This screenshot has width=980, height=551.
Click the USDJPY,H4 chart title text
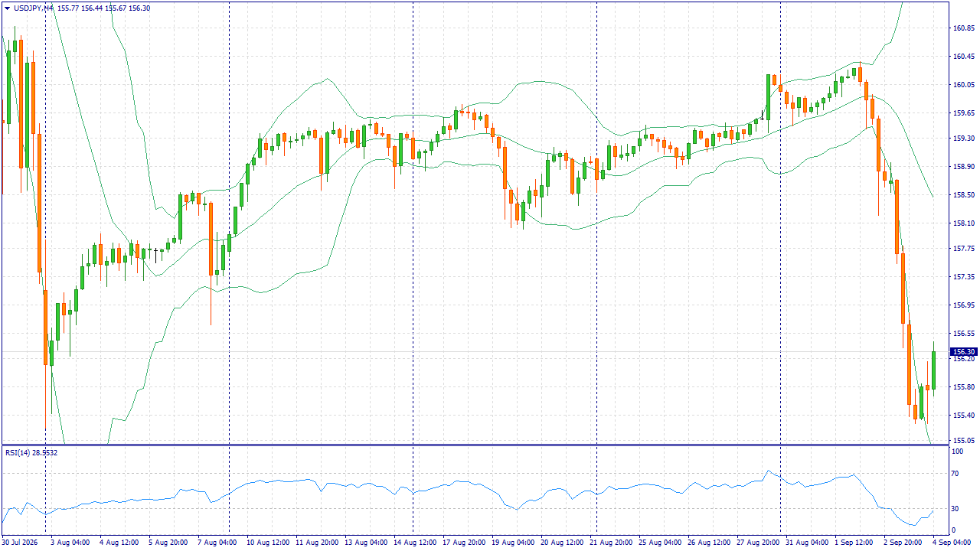pyautogui.click(x=34, y=8)
